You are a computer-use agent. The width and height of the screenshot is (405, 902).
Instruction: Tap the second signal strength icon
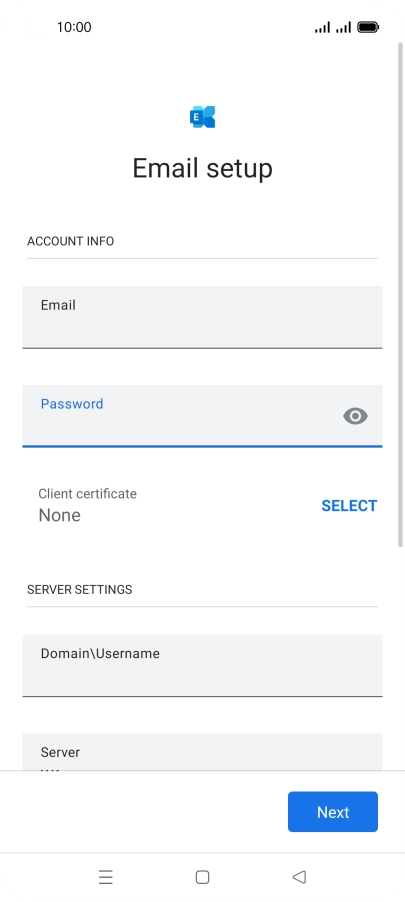[343, 27]
